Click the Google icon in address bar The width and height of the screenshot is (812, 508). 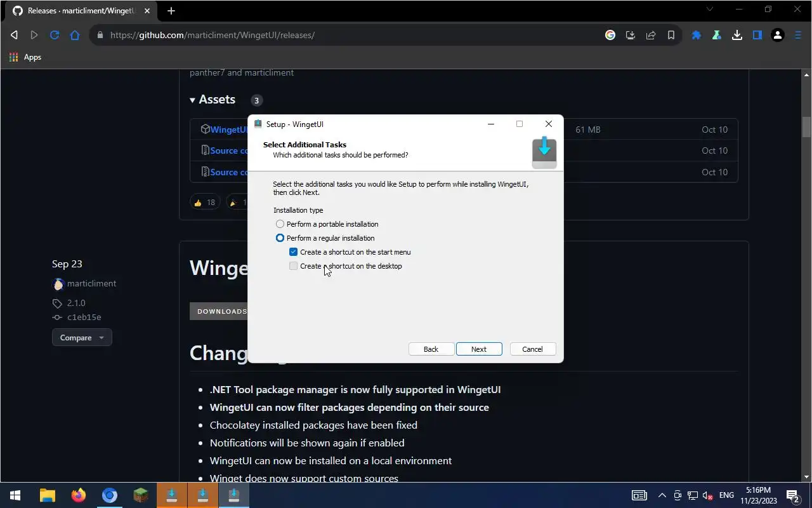610,35
